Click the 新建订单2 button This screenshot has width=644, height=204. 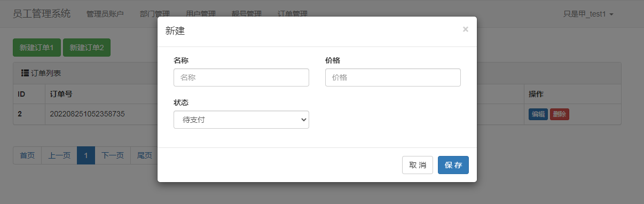click(87, 48)
